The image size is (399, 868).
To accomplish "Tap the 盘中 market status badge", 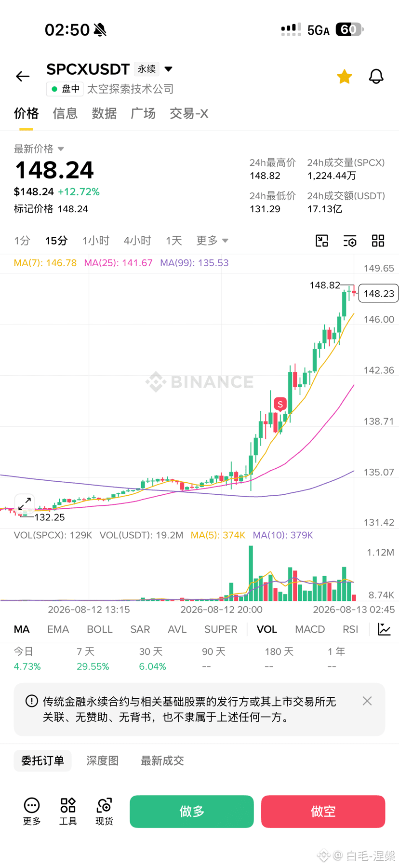I will 65,89.
